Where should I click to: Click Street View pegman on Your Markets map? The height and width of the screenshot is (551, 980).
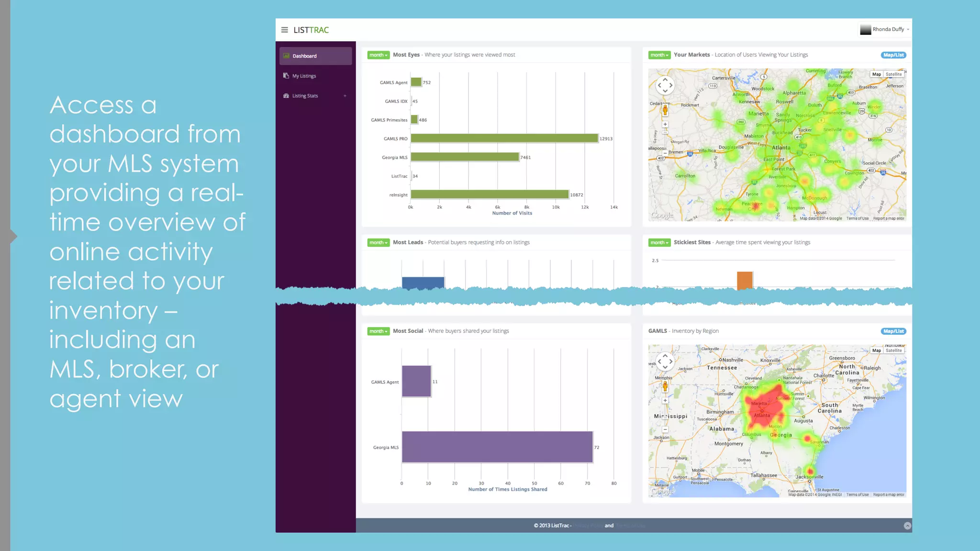(x=665, y=110)
